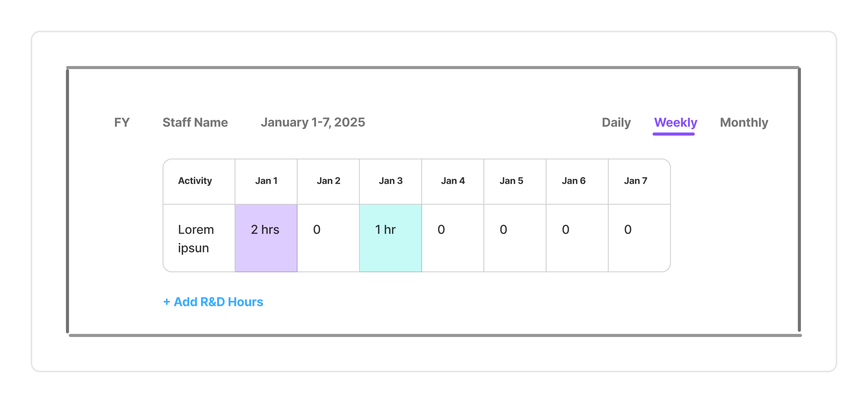Select the Weekly view tab
868x403 pixels.
coord(676,122)
